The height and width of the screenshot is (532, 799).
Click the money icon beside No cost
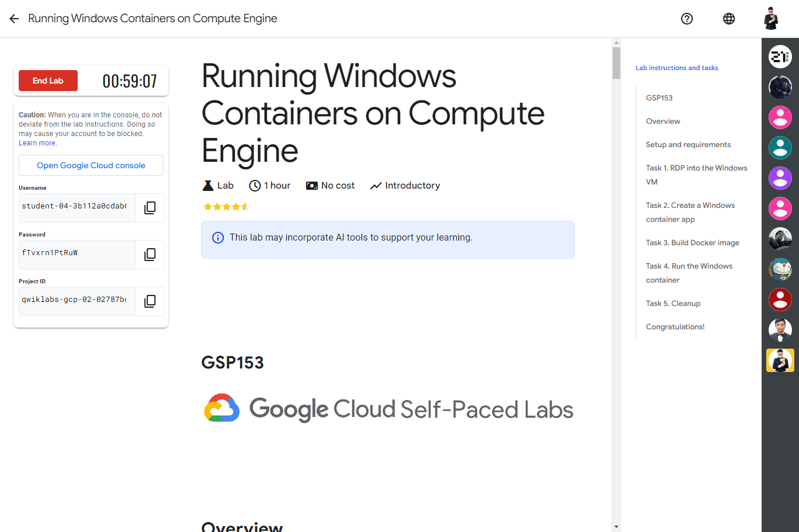point(312,186)
